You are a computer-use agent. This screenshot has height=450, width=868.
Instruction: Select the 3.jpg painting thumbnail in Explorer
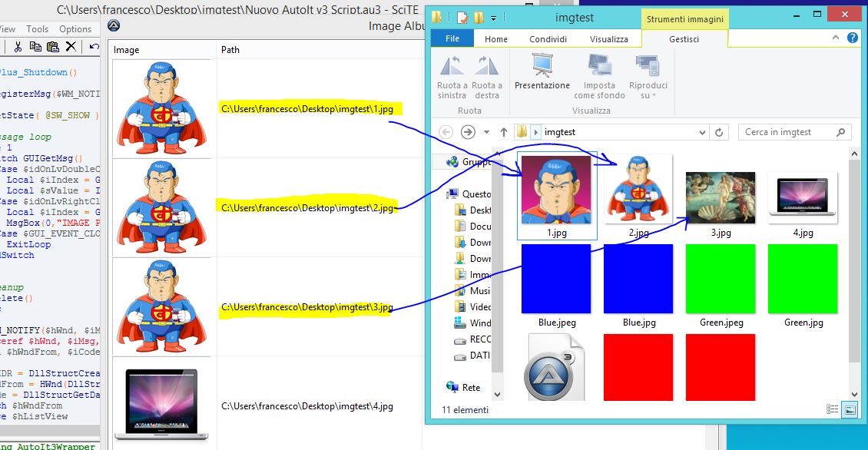pyautogui.click(x=721, y=197)
